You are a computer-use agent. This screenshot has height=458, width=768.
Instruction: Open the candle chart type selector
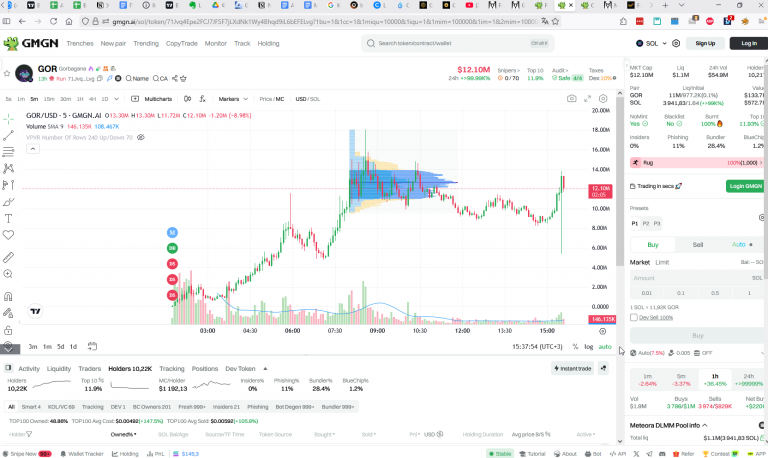(x=187, y=99)
